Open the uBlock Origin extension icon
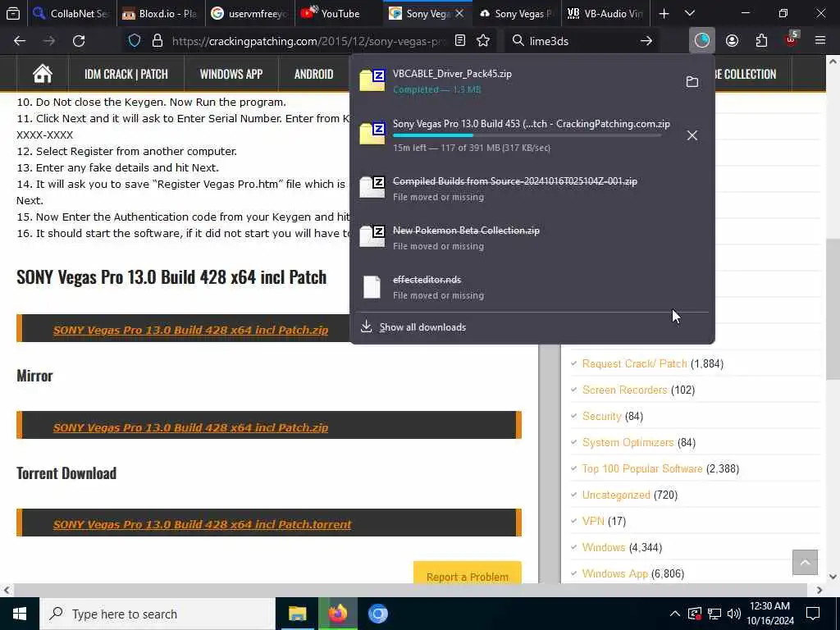This screenshot has width=840, height=630. pos(792,39)
